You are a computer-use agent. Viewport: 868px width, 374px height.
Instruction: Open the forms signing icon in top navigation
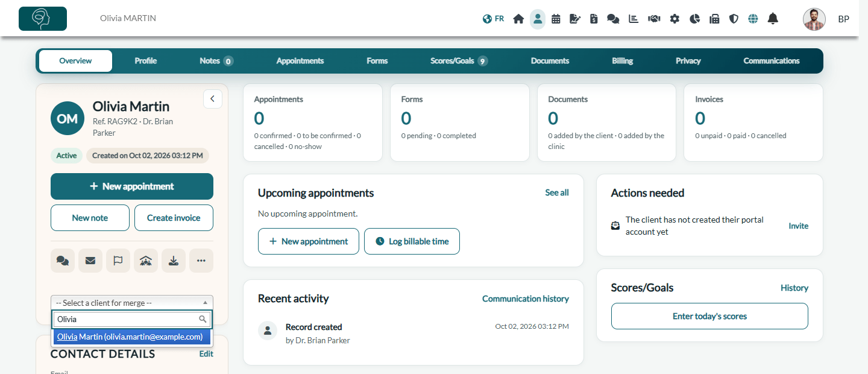(575, 19)
